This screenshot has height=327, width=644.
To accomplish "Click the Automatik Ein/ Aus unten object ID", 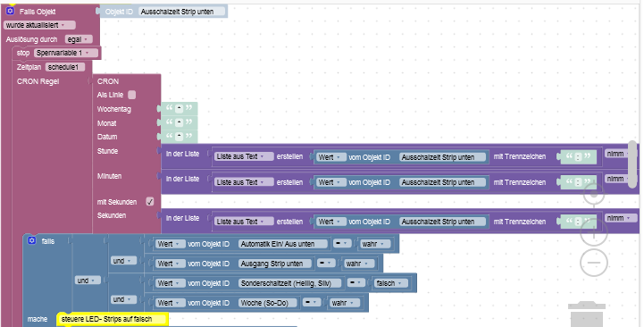I will (x=283, y=244).
